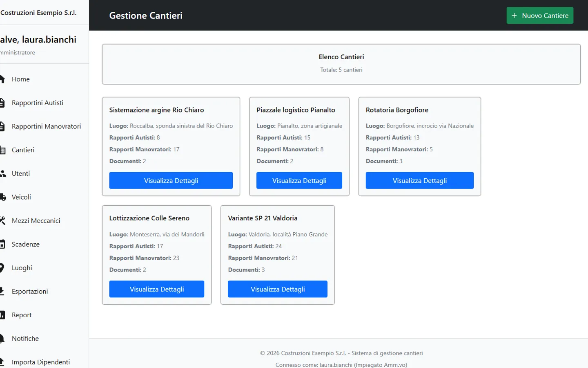Image resolution: width=588 pixels, height=368 pixels.
Task: Click the Rapportini Manovratori document icon
Action: pyautogui.click(x=2, y=126)
